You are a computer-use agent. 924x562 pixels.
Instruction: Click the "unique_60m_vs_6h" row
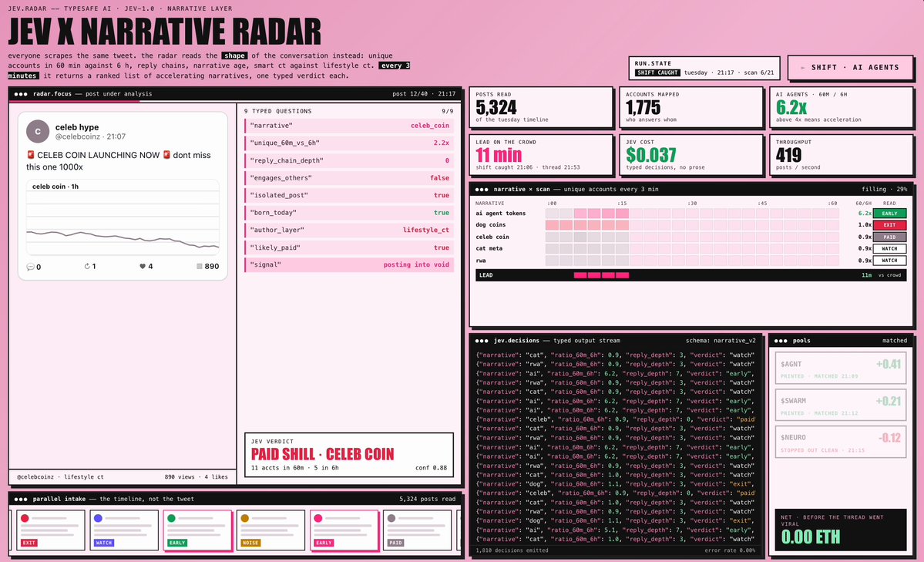tap(349, 143)
